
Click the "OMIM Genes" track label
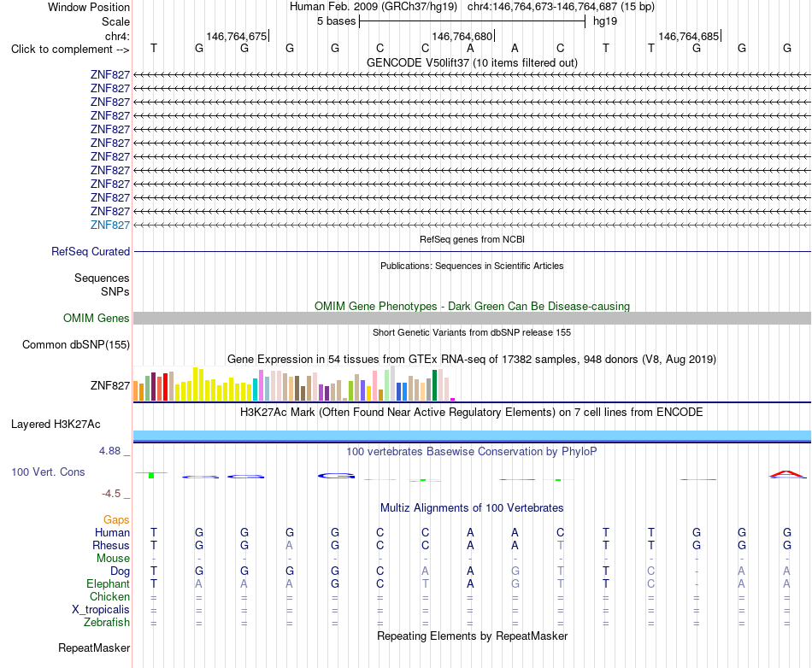pyautogui.click(x=97, y=319)
